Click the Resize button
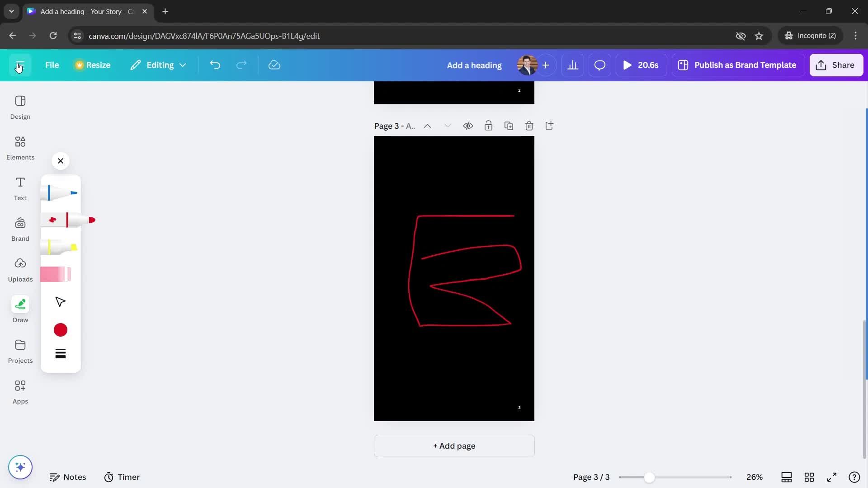The height and width of the screenshot is (488, 868). click(93, 65)
